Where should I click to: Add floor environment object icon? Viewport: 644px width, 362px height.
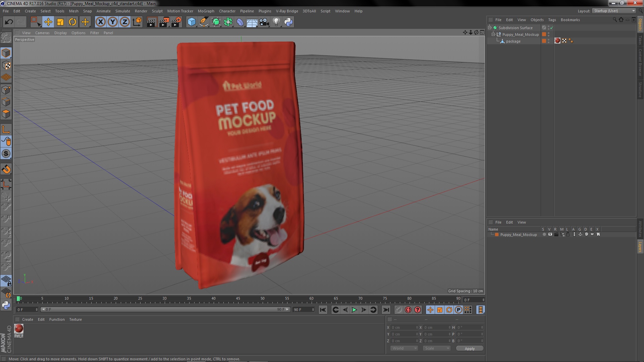coord(252,22)
